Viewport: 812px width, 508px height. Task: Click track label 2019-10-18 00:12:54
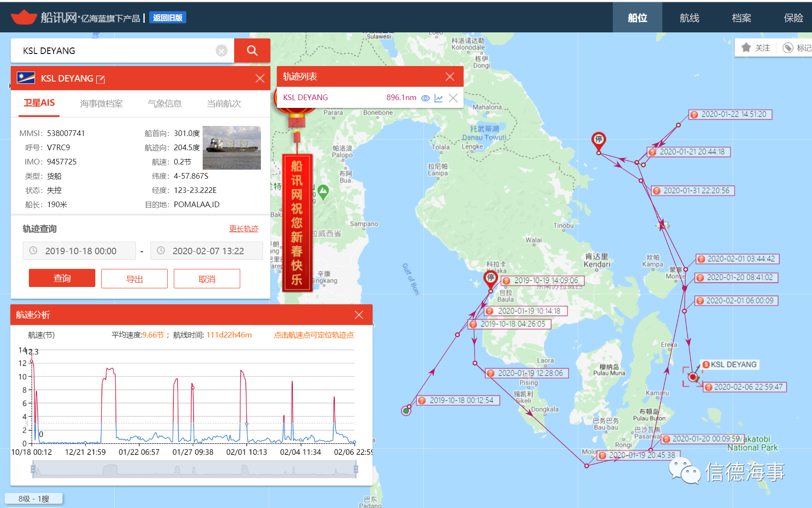[458, 401]
